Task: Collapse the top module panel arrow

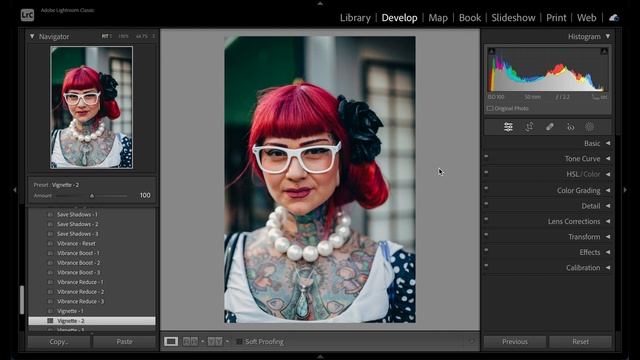Action: tap(320, 3)
